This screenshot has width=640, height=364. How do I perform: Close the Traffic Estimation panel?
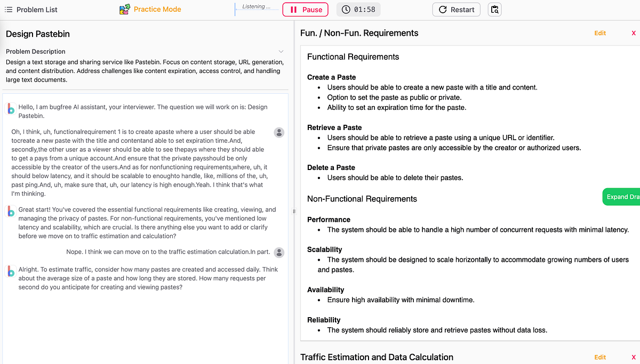(x=634, y=357)
